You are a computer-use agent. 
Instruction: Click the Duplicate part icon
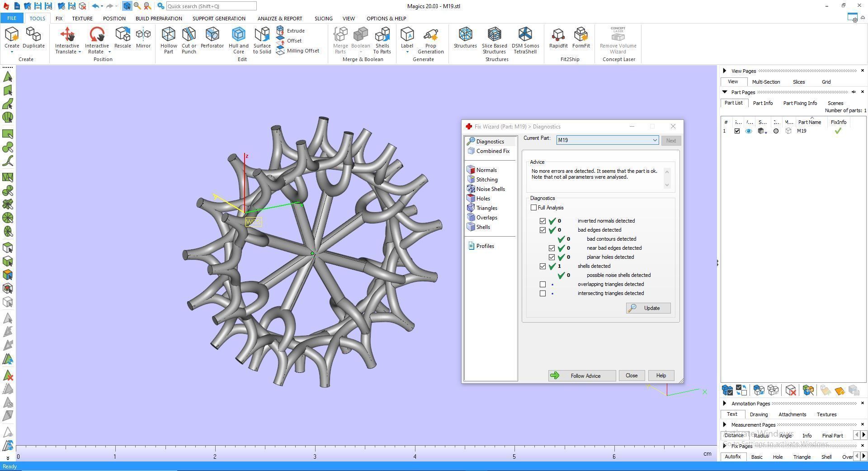(x=33, y=38)
